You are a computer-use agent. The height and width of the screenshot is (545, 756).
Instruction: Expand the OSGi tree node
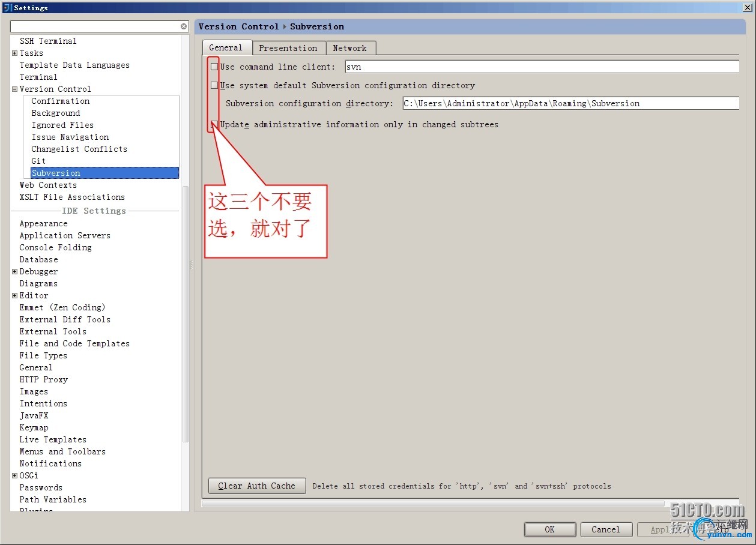point(14,475)
